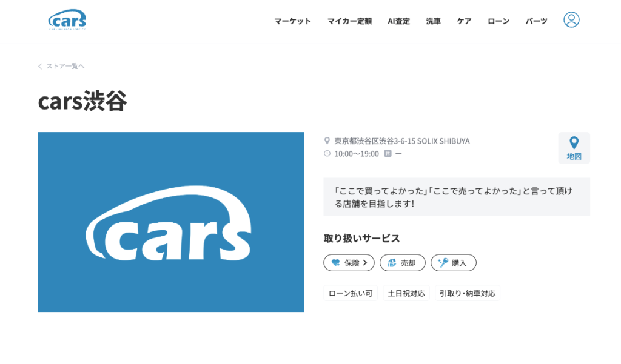Open the ケア navigation item
The height and width of the screenshot is (364, 621).
click(x=464, y=21)
